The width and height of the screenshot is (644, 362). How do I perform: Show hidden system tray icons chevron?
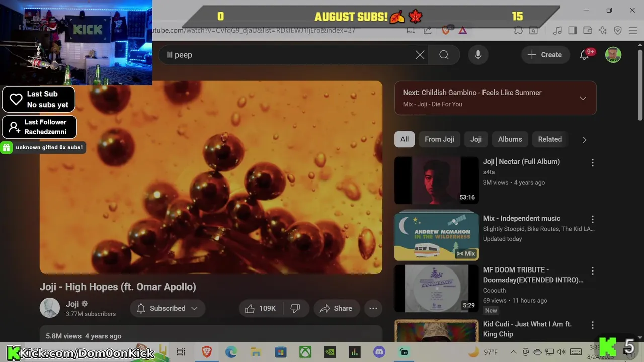(513, 352)
